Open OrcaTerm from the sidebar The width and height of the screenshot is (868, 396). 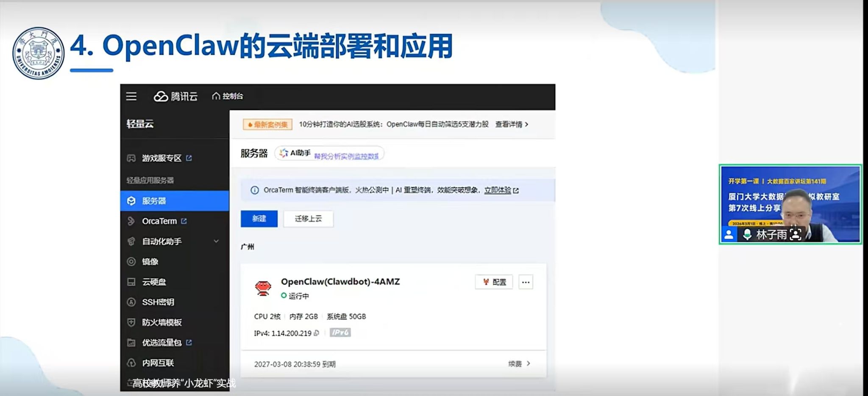pyautogui.click(x=159, y=221)
